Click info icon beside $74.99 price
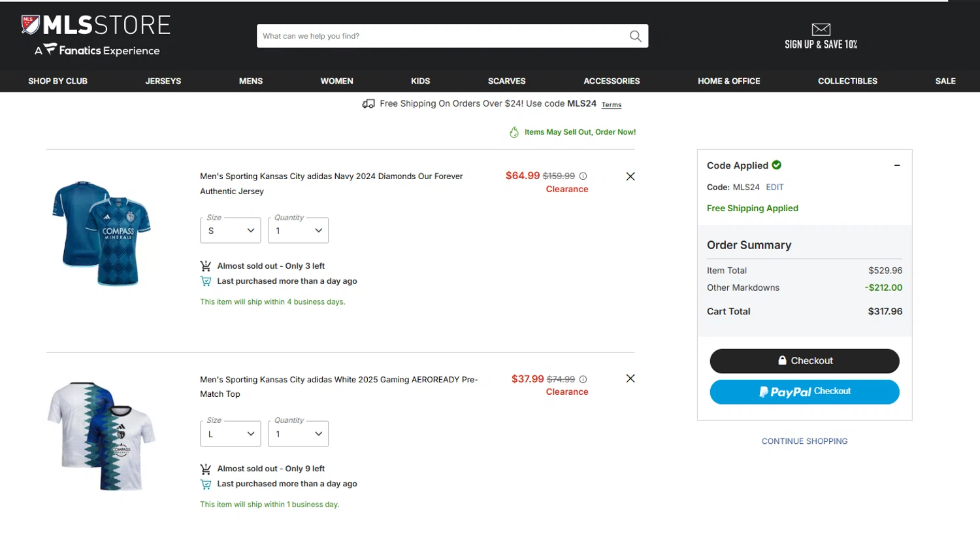This screenshot has height=536, width=980. [x=583, y=379]
